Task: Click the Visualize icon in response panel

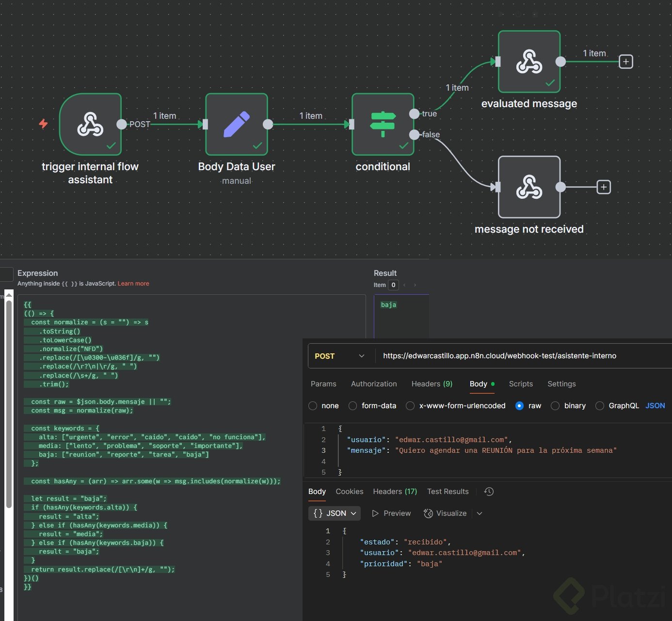Action: [x=428, y=513]
